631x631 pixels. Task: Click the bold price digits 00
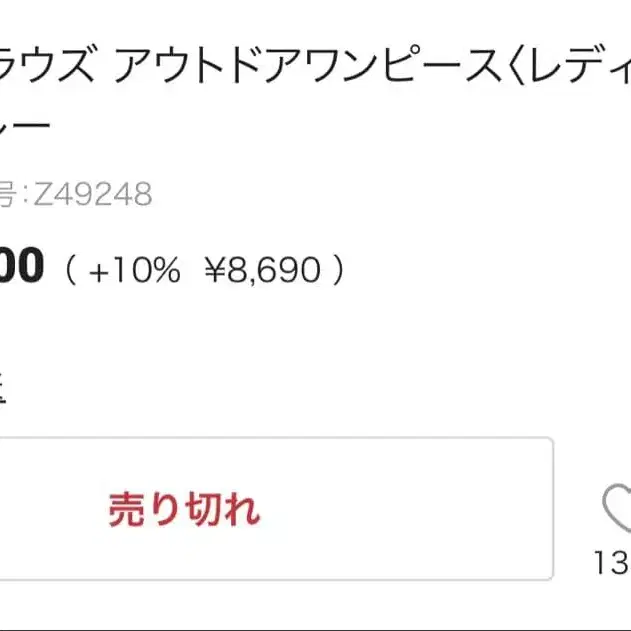click(20, 267)
